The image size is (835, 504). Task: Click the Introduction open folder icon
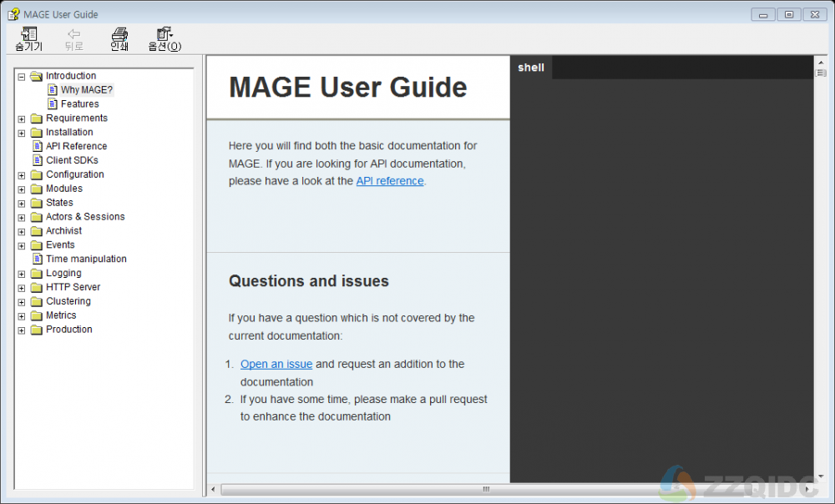pos(36,76)
